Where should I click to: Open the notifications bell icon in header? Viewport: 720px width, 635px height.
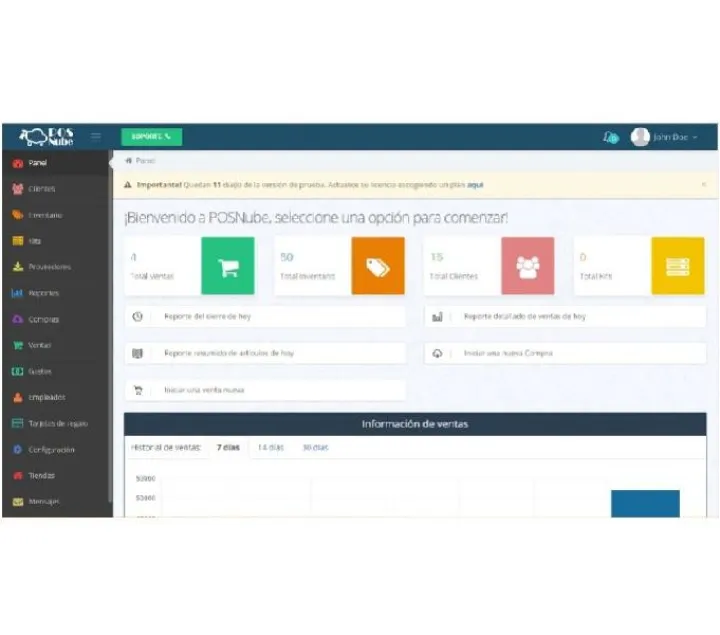tap(610, 137)
